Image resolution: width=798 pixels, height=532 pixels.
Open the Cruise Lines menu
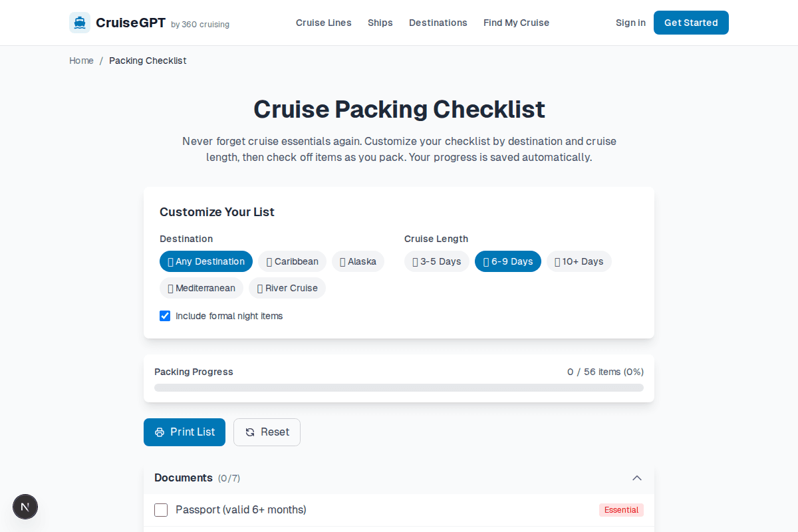click(x=324, y=23)
